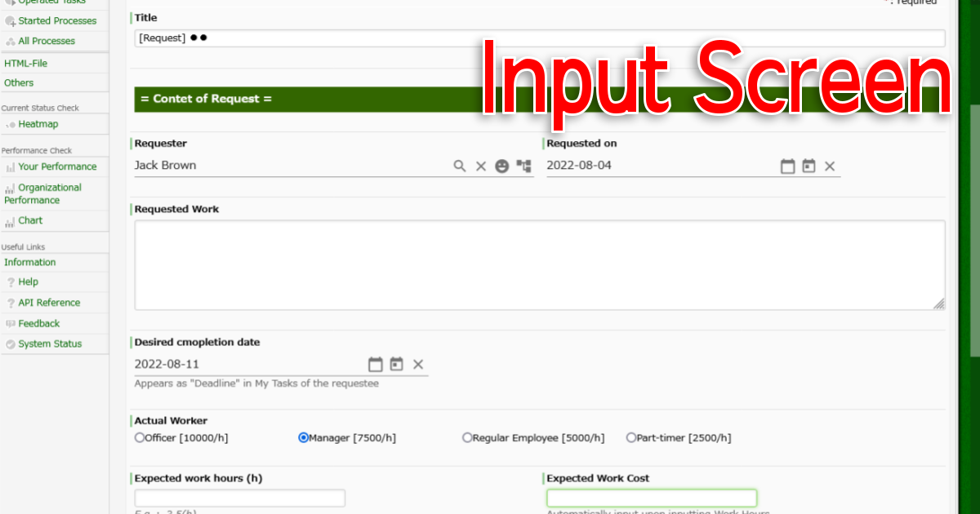Clear the Requested on date
Screen dimensions: 980x514
point(830,166)
